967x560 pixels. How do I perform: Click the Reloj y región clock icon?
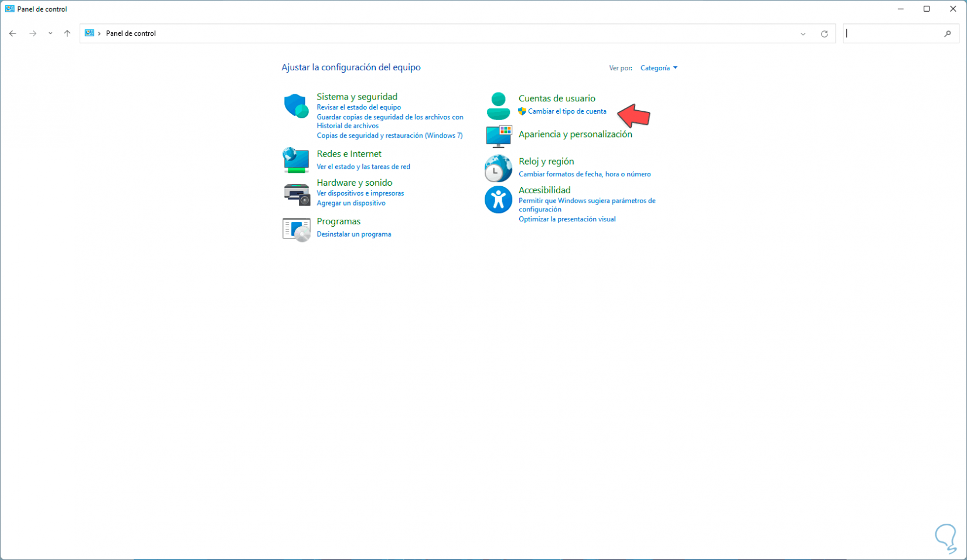click(x=498, y=169)
